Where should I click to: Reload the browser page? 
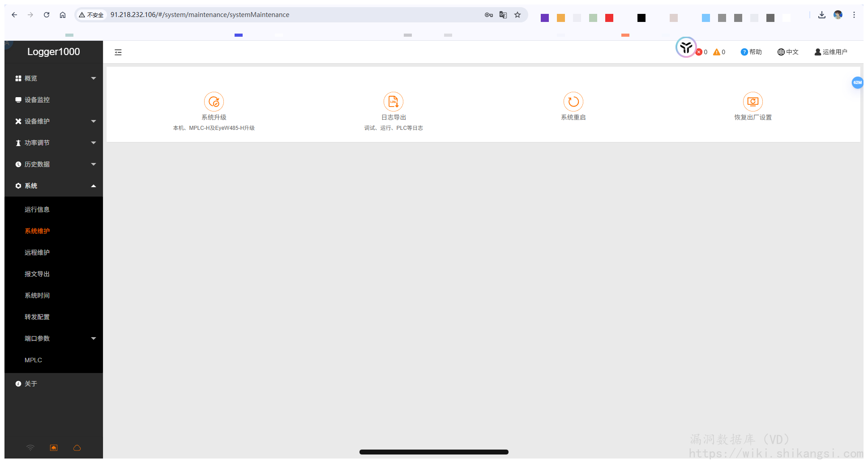47,15
